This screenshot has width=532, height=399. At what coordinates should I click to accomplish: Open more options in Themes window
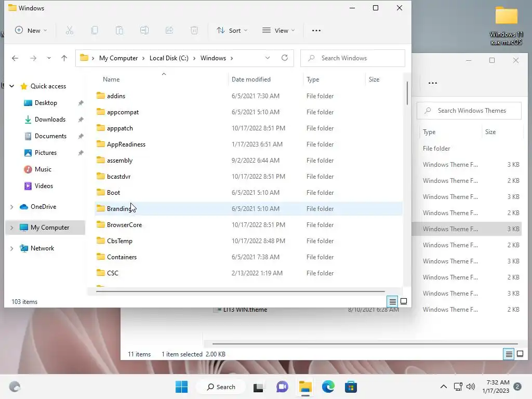tap(433, 83)
